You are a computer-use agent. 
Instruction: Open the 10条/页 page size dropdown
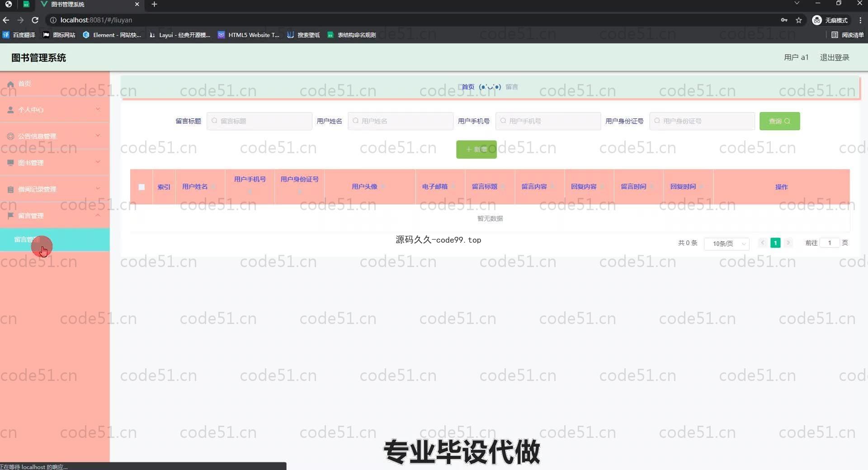726,244
